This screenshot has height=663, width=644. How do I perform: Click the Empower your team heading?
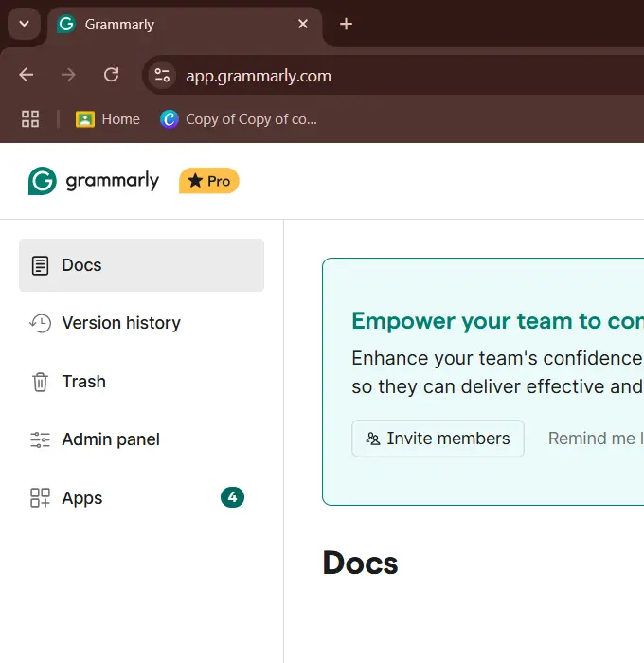tap(498, 321)
